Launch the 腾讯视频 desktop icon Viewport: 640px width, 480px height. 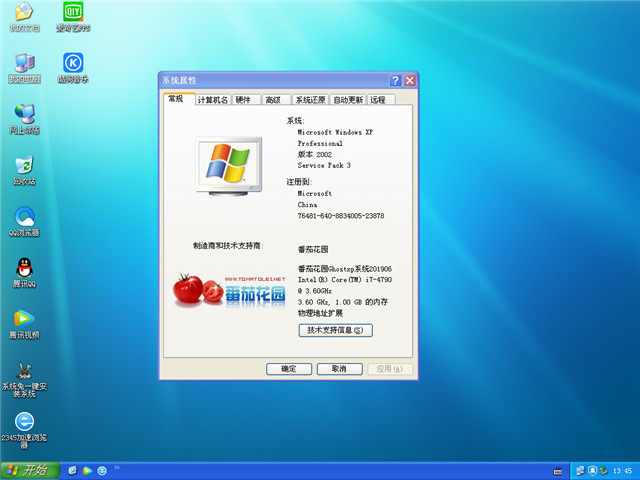(x=24, y=324)
